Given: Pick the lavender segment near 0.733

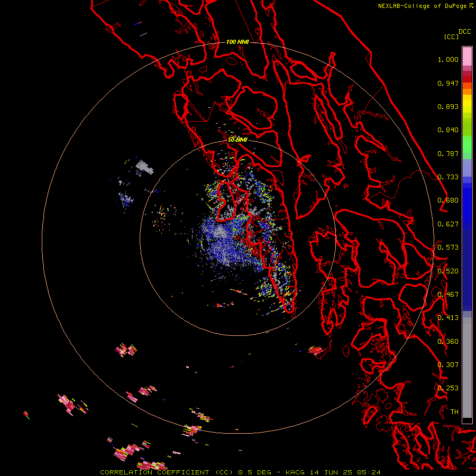Looking at the screenshot, I should 467,168.
